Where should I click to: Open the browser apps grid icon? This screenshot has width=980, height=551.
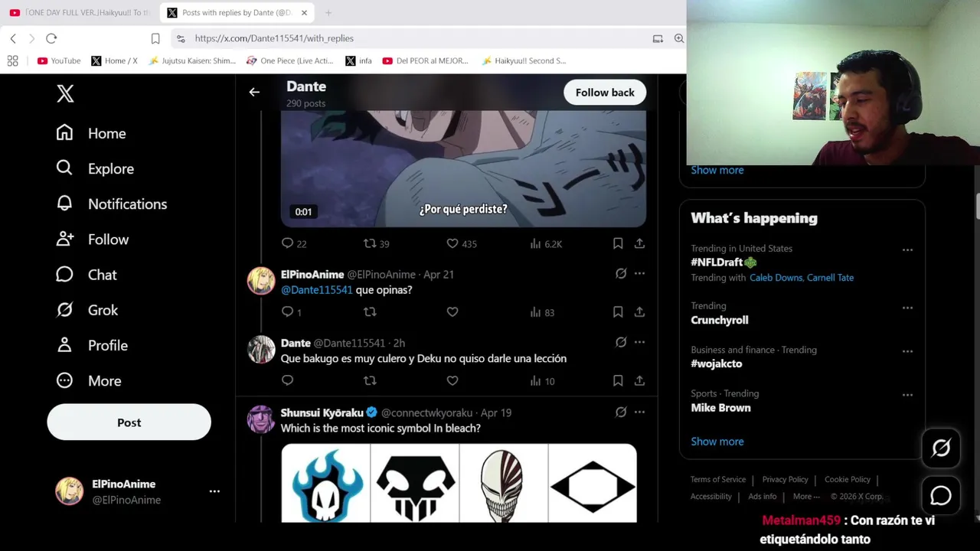13,60
